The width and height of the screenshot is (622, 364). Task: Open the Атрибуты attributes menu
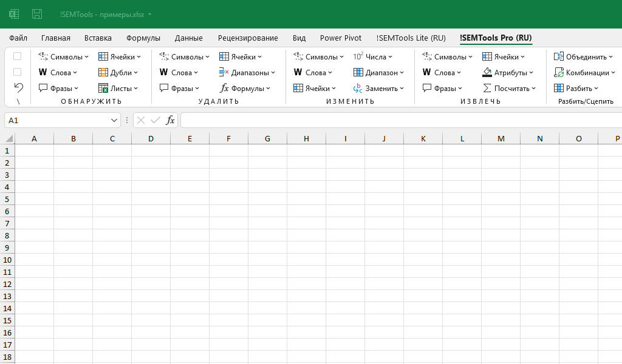pos(508,72)
